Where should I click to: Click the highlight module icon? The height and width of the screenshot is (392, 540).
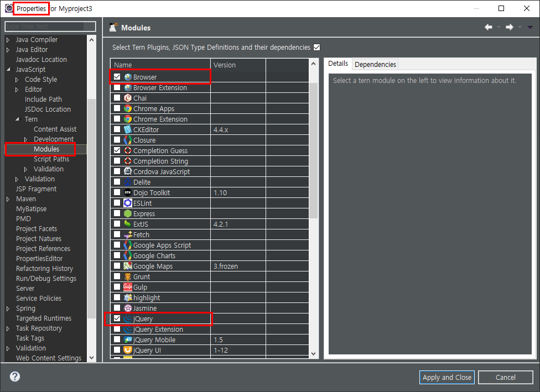click(128, 297)
